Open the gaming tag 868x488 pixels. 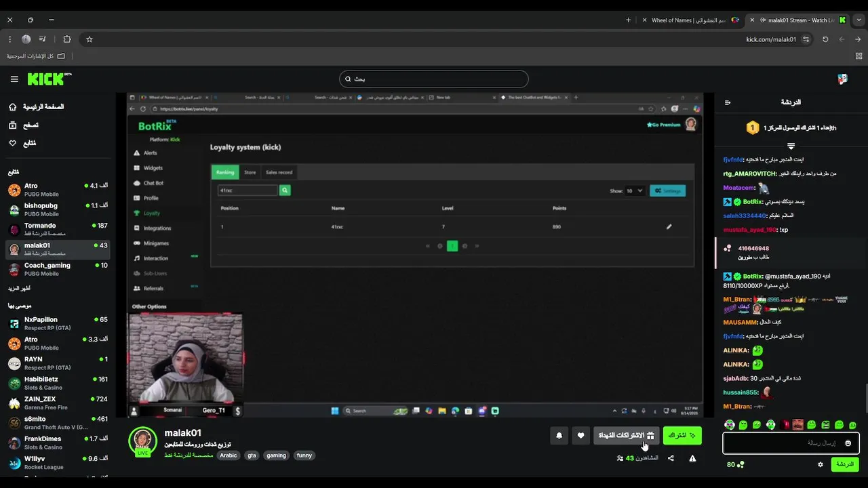(276, 455)
